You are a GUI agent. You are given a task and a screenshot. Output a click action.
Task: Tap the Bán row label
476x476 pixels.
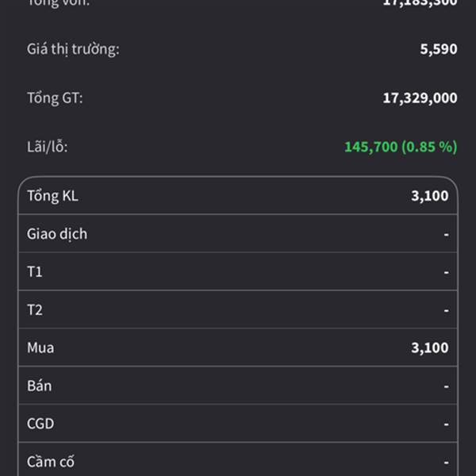(39, 386)
